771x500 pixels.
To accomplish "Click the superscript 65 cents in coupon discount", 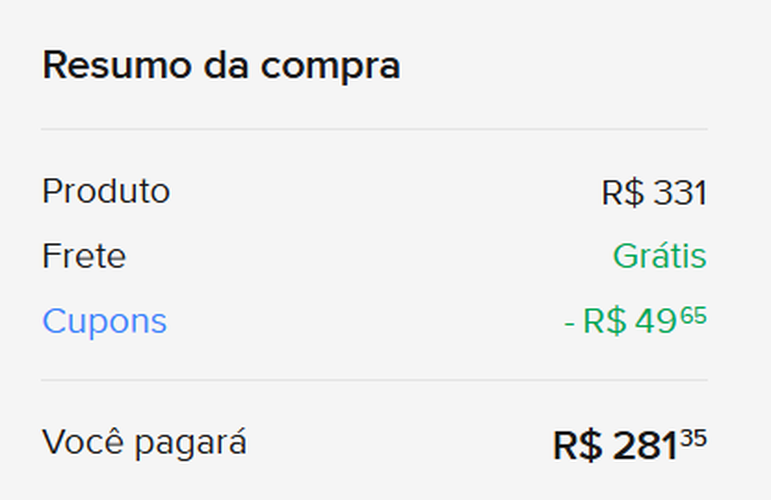I will (694, 316).
